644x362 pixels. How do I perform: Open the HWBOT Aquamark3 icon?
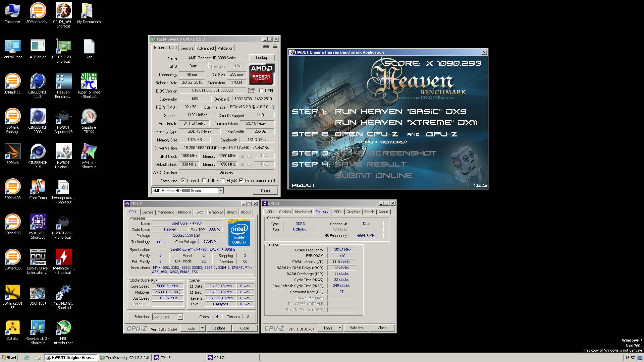(x=63, y=121)
